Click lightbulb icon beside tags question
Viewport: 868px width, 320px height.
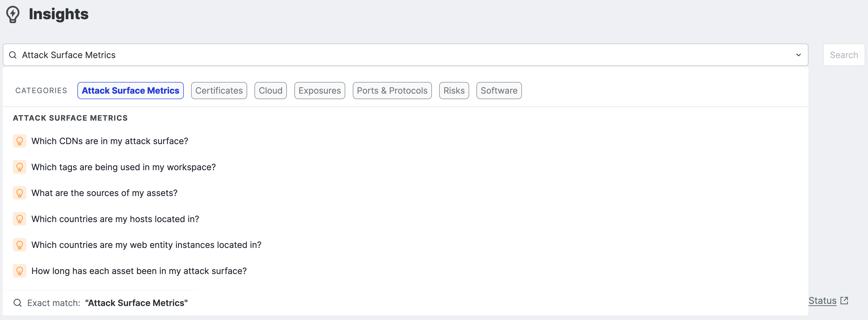click(x=19, y=167)
